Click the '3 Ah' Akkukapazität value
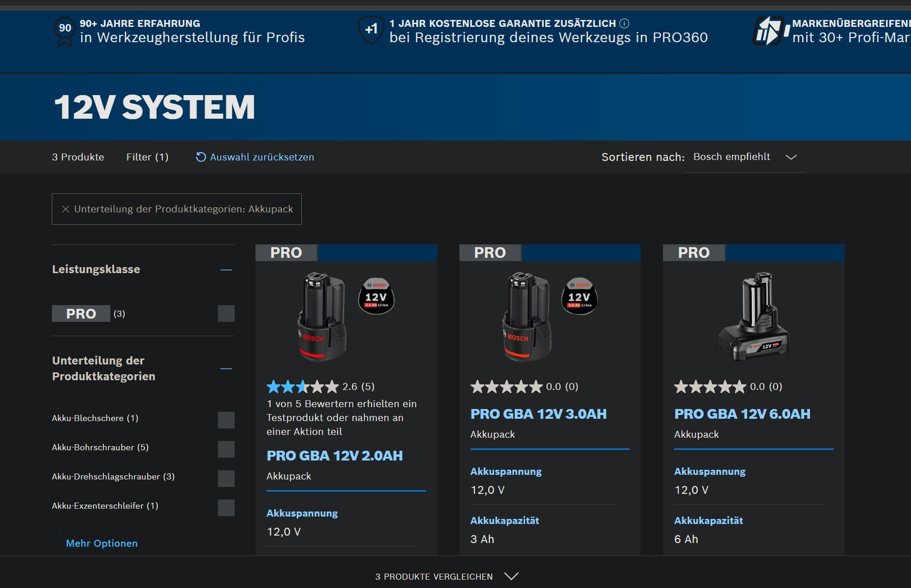 point(482,539)
